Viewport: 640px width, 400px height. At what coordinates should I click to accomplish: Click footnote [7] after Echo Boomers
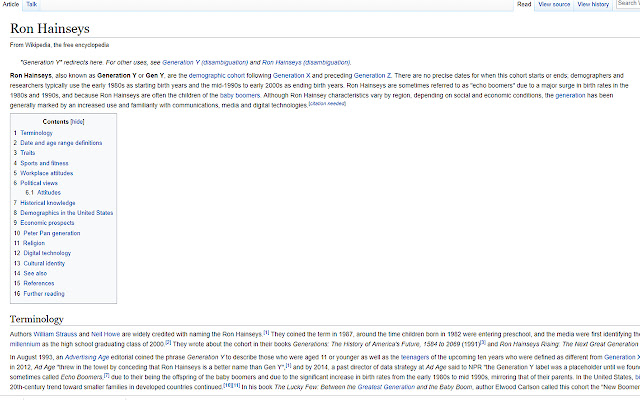click(106, 376)
